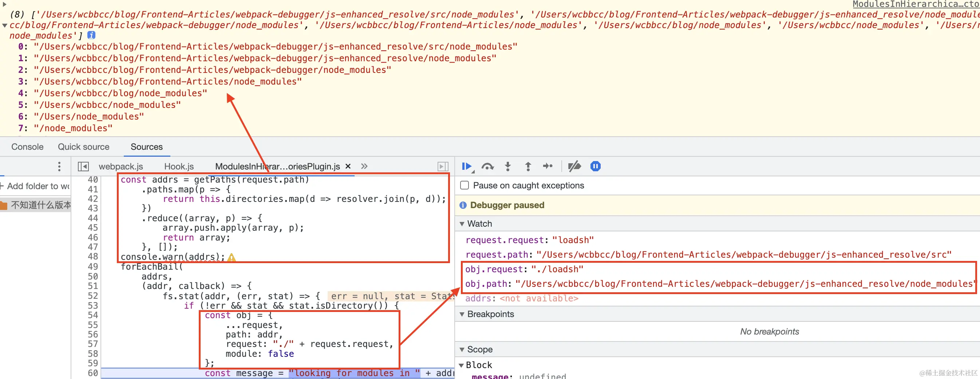The height and width of the screenshot is (379, 980).
Task: Select watch expression obj.request
Action: 524,269
